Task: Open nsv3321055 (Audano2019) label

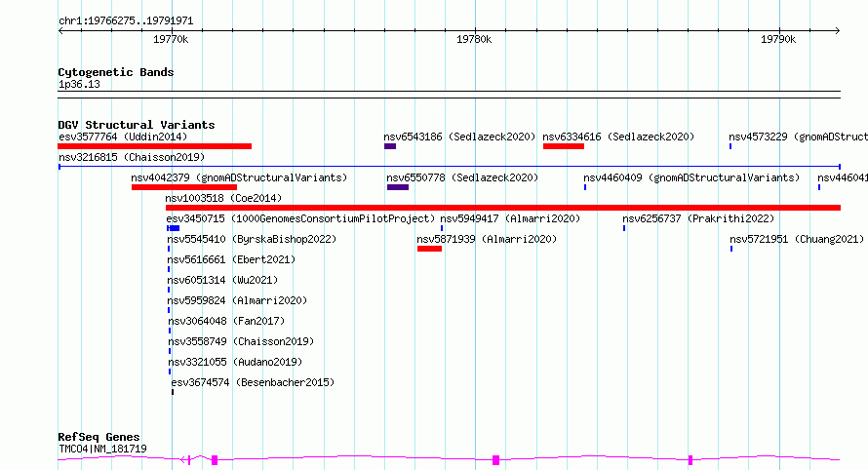Action: [235, 362]
